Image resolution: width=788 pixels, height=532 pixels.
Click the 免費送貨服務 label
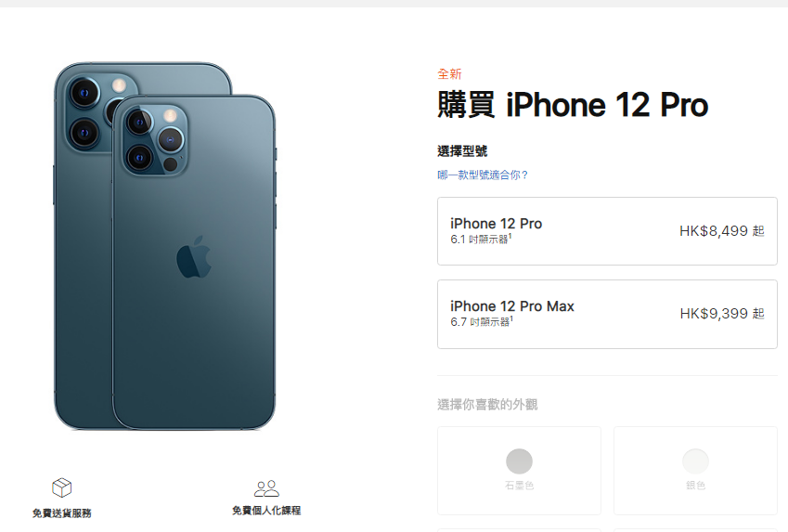point(62,513)
